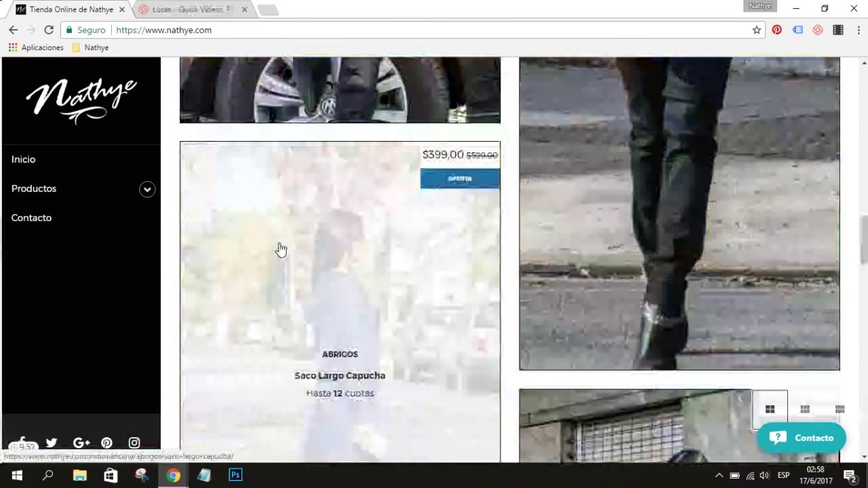This screenshot has width=868, height=488.
Task: Open the Instagram social link in sidebar
Action: 134,443
